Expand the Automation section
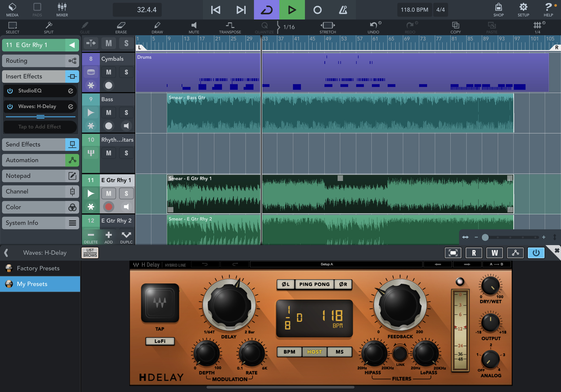 (41, 160)
